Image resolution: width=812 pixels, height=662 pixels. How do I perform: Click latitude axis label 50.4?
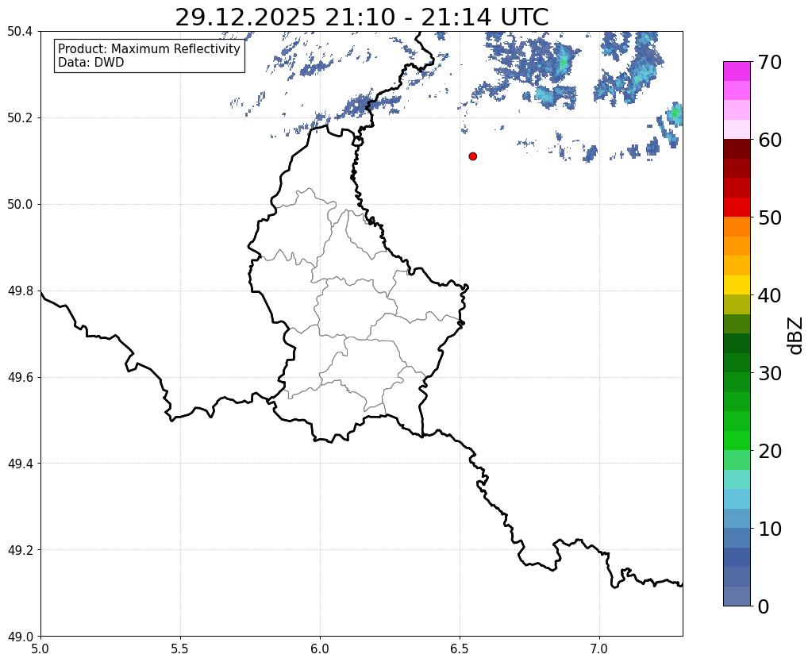pos(20,32)
